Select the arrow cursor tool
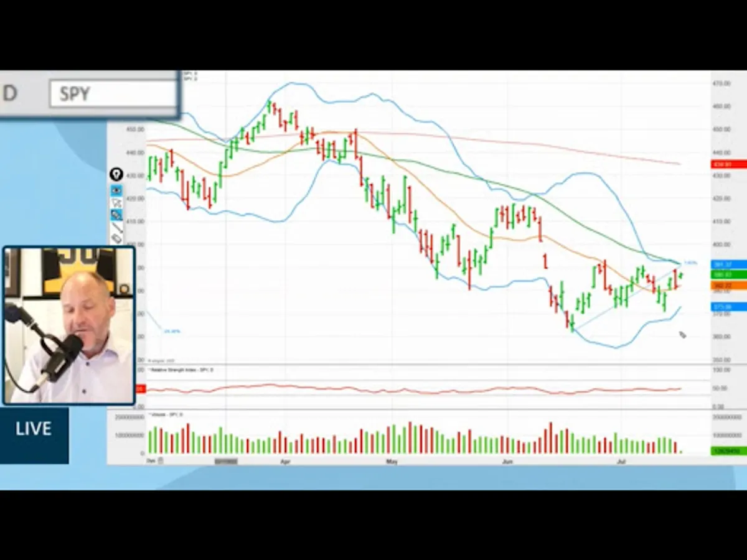Screen dimensions: 747x560 [116, 203]
